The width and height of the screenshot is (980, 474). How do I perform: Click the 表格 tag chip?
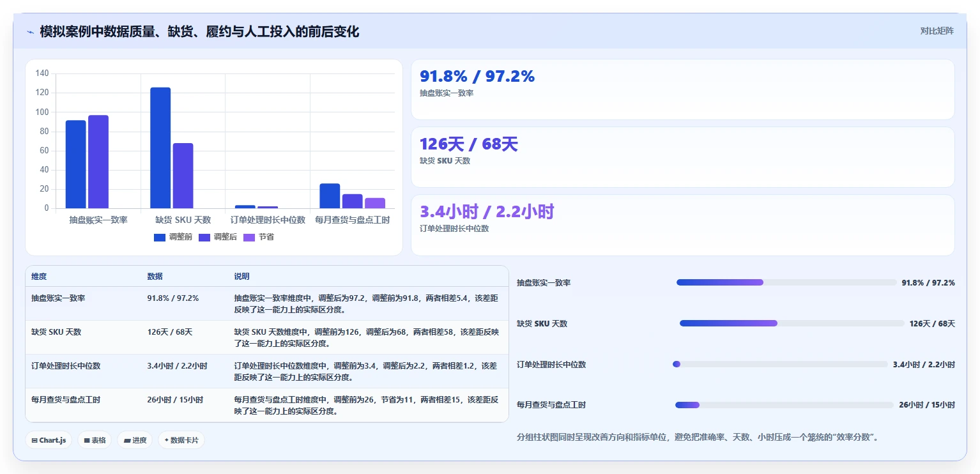(x=95, y=440)
